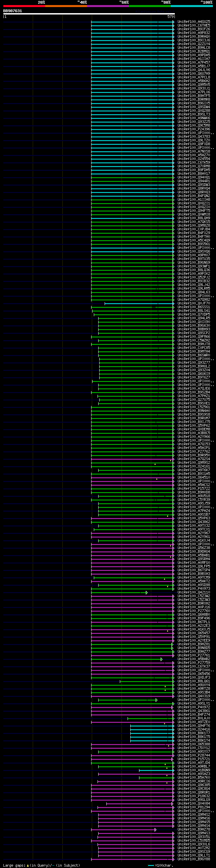Select the label UniRef100_A7PLX6

click(x=194, y=92)
